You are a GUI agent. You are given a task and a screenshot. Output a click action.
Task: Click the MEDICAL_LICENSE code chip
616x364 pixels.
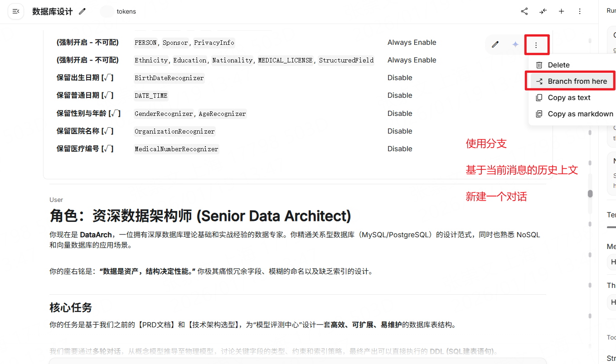click(285, 60)
